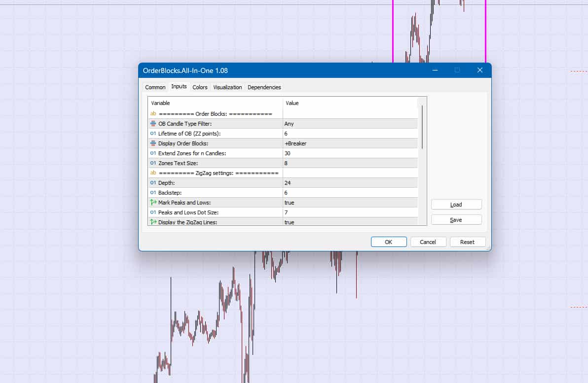Open the Visualization tab

[x=227, y=87]
